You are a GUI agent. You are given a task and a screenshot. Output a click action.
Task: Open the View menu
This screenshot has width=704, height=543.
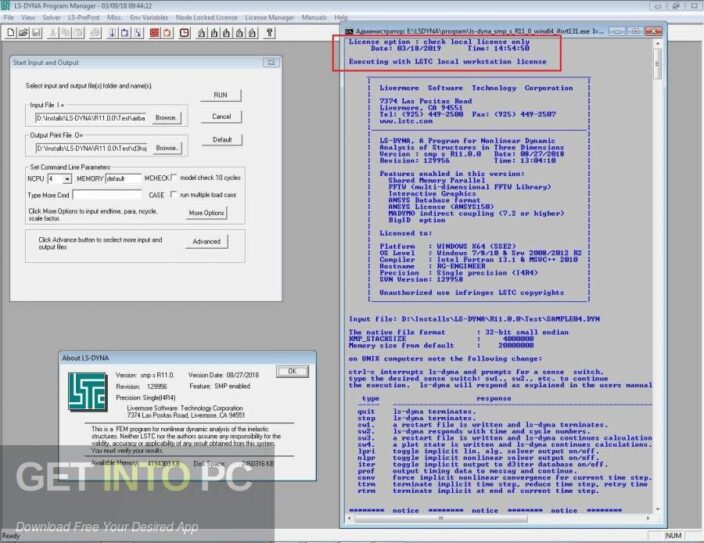click(28, 18)
